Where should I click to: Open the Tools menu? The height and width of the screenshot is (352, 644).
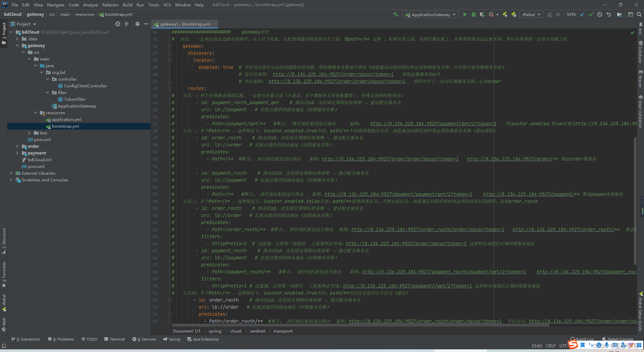coord(154,5)
